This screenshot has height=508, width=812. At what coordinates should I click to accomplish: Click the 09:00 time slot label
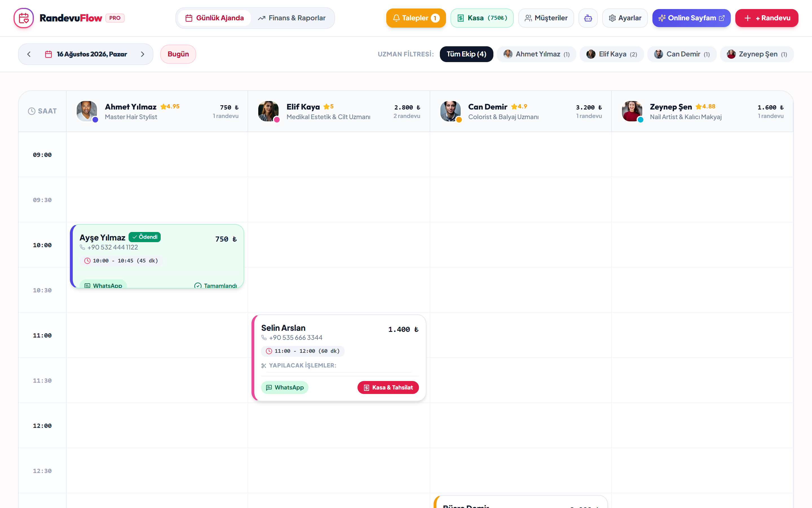(42, 155)
